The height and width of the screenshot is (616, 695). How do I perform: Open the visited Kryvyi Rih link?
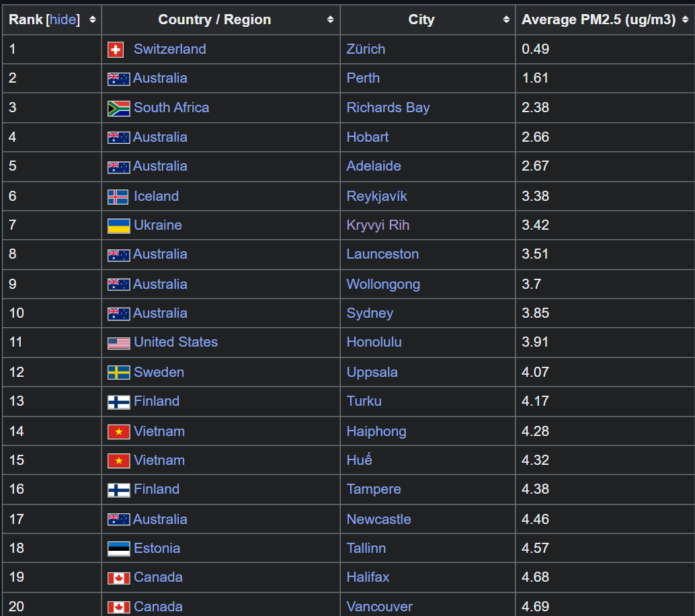(378, 225)
